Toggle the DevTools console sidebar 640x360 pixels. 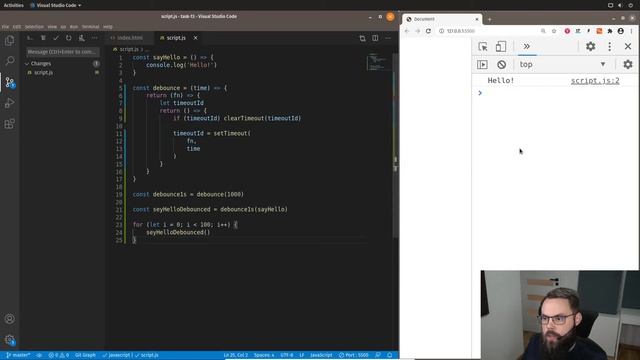[482, 64]
